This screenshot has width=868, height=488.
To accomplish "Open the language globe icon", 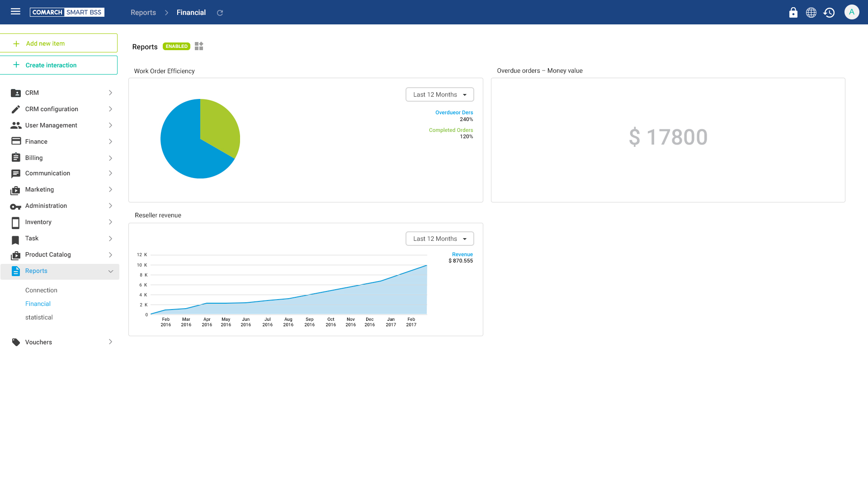I will [x=811, y=13].
